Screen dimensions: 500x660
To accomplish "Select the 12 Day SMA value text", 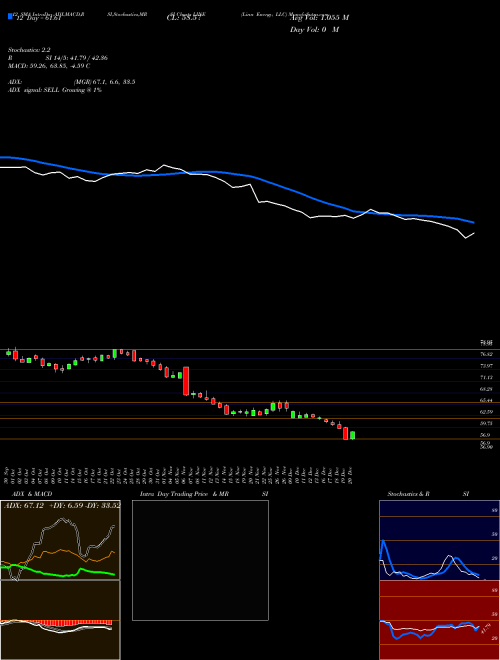I will [38, 18].
